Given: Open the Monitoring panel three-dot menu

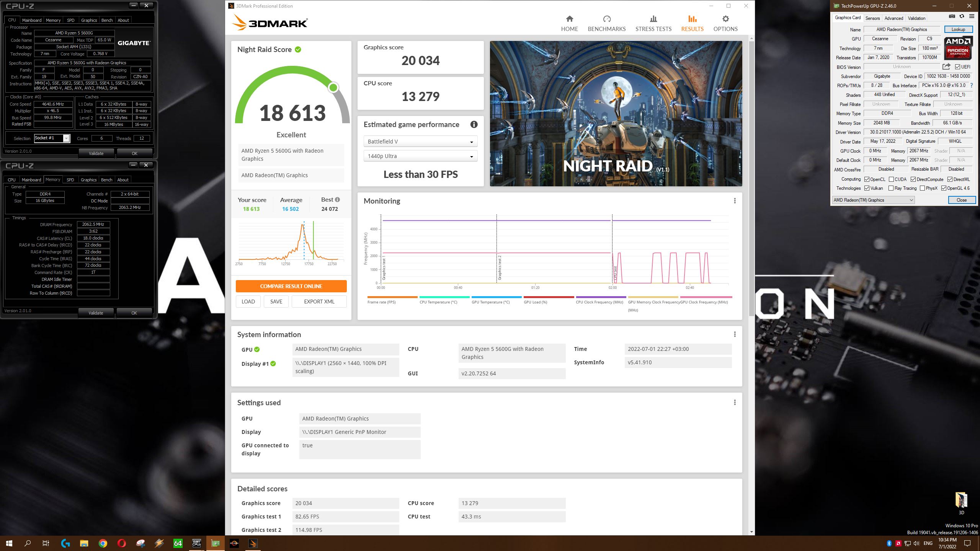Looking at the screenshot, I should point(735,201).
